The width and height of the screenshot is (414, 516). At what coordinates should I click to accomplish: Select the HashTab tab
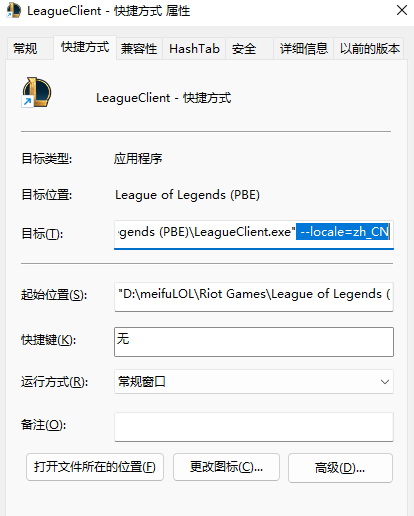(194, 49)
